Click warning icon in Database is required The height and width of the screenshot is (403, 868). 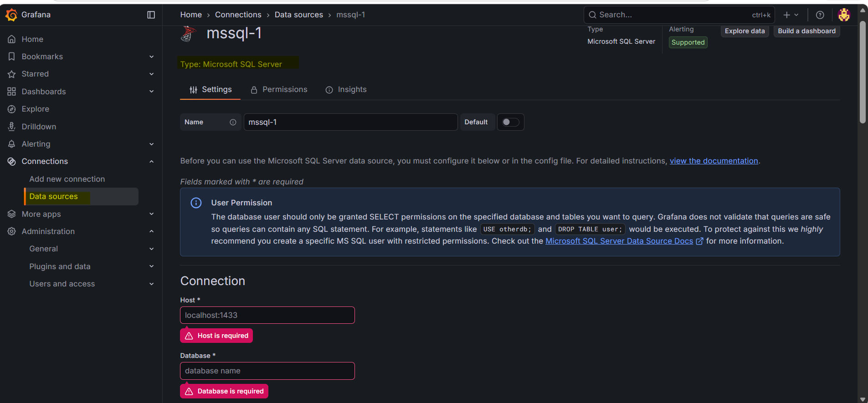pyautogui.click(x=189, y=391)
